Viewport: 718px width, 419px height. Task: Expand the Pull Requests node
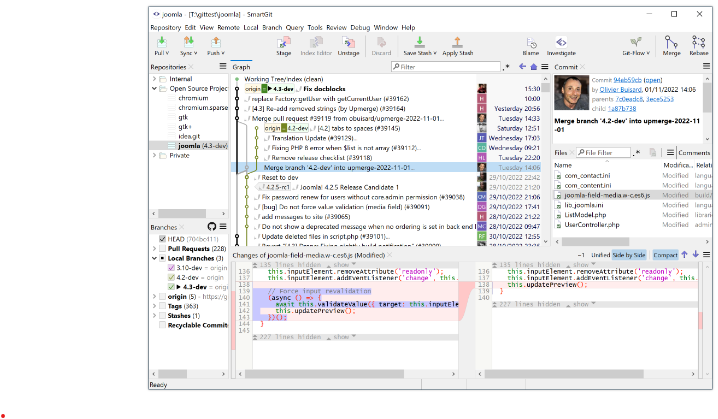click(154, 249)
